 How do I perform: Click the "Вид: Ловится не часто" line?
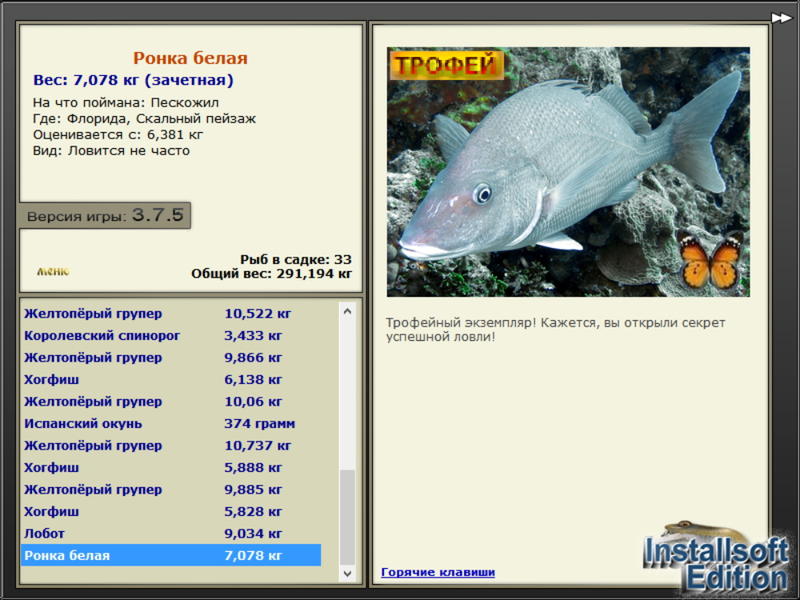coord(111,151)
